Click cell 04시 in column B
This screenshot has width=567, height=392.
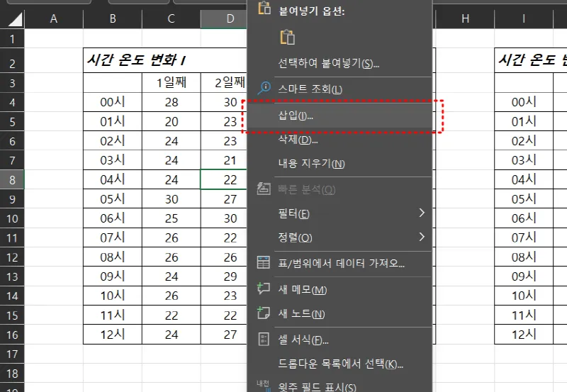(x=113, y=179)
